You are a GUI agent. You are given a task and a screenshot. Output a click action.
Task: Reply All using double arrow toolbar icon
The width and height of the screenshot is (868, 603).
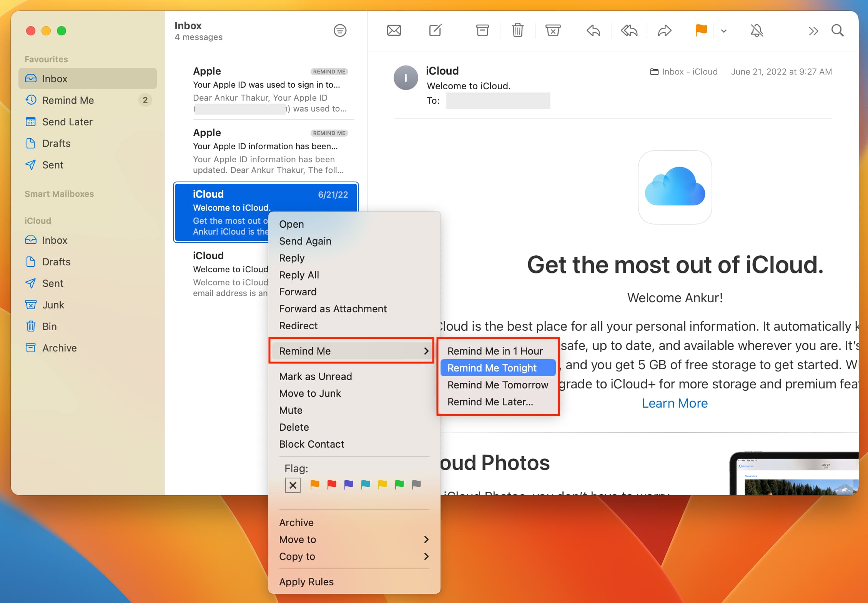click(629, 30)
